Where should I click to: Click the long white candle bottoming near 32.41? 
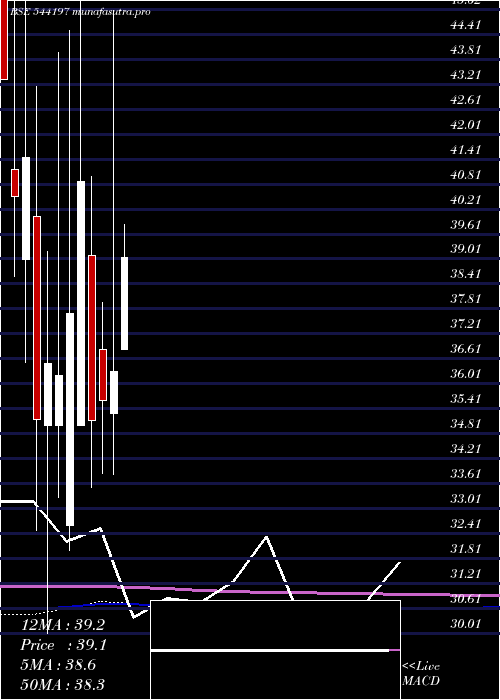point(70,419)
